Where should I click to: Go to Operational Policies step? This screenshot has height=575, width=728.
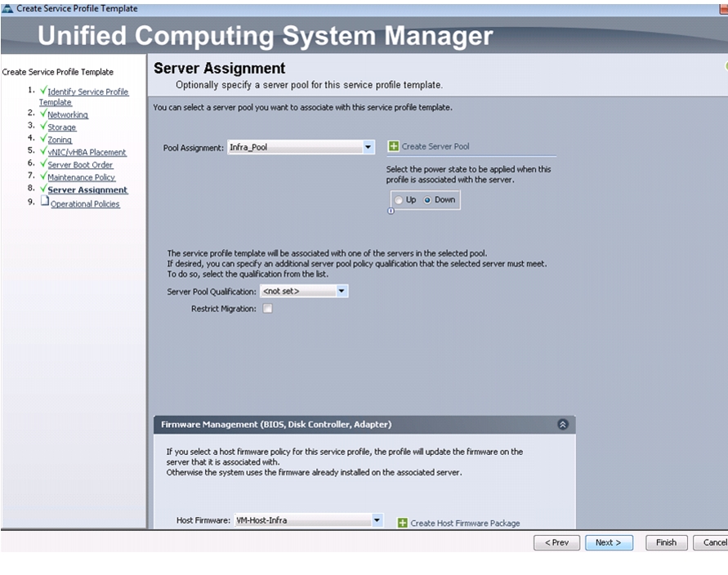85,203
